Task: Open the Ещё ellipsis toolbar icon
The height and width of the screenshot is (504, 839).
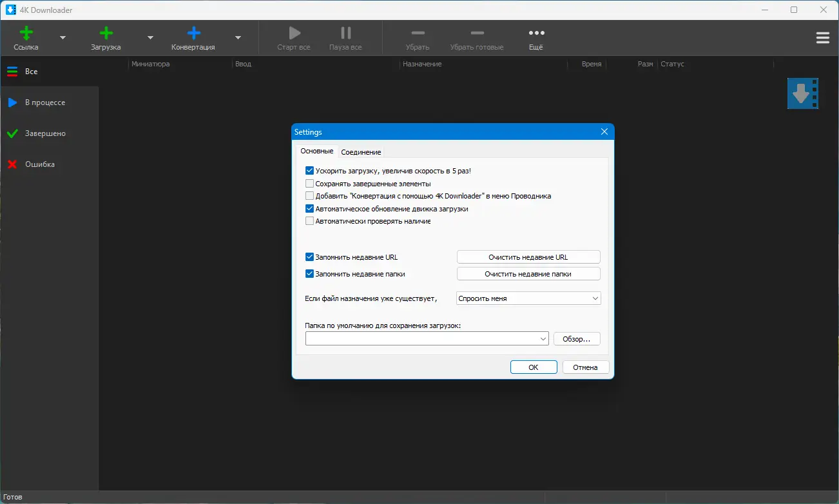Action: [x=535, y=32]
